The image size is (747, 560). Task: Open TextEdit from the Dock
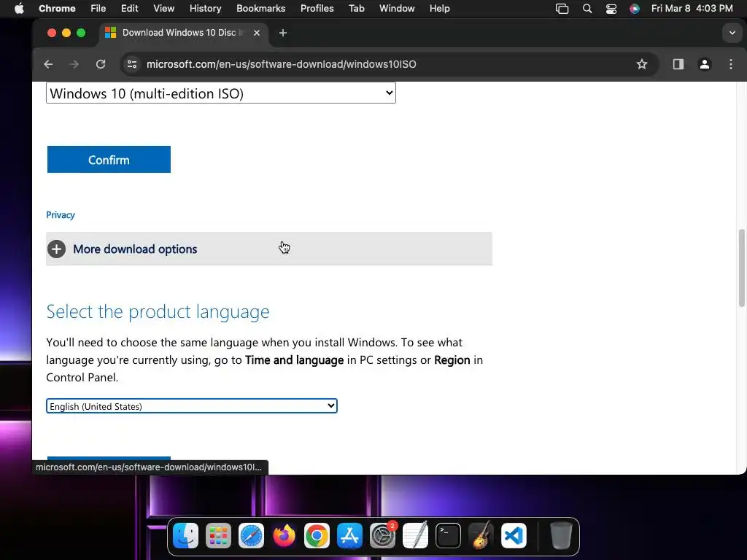tap(415, 536)
